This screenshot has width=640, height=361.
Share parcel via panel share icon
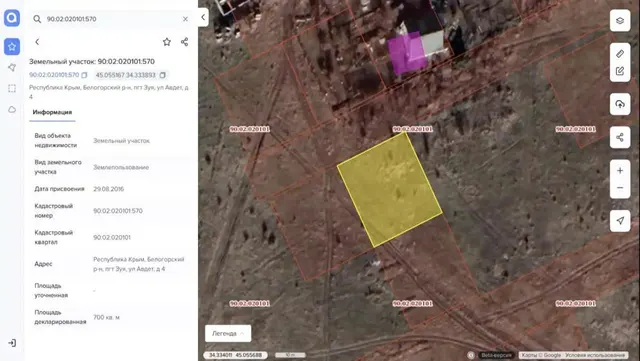(x=184, y=42)
